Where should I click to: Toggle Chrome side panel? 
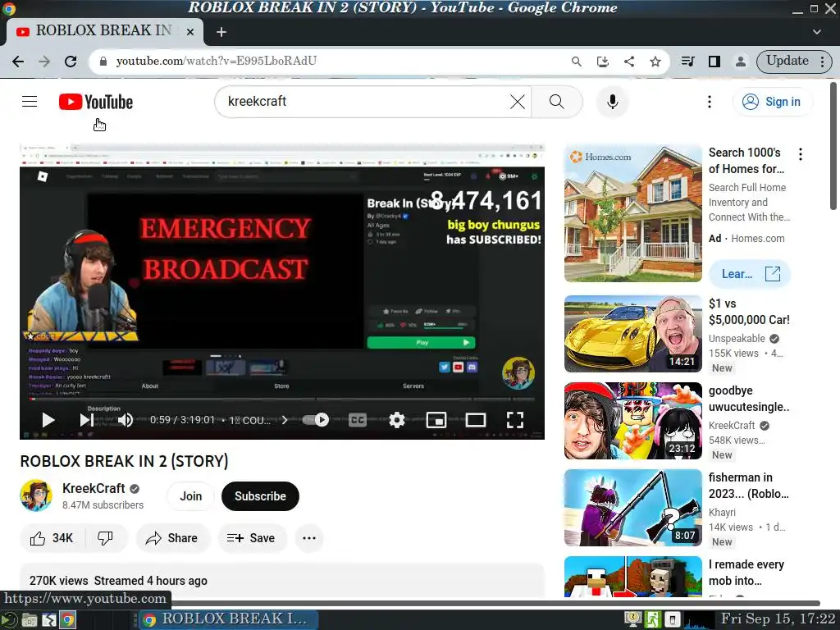[x=714, y=61]
